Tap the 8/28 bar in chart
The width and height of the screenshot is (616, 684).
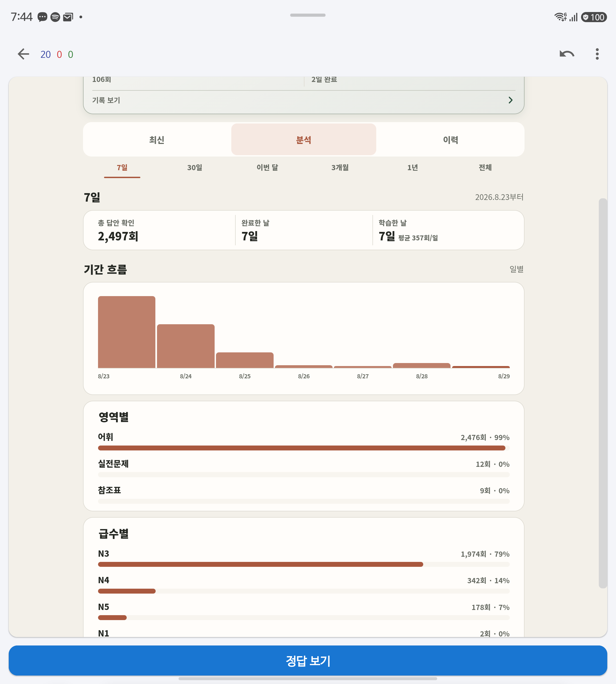(422, 366)
